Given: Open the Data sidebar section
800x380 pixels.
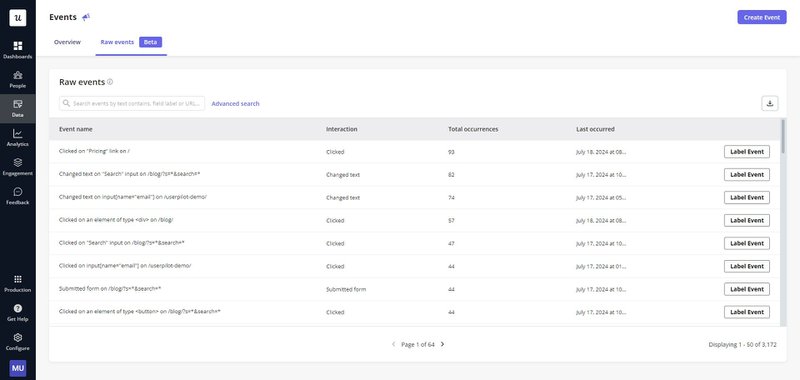Looking at the screenshot, I should click(x=17, y=109).
